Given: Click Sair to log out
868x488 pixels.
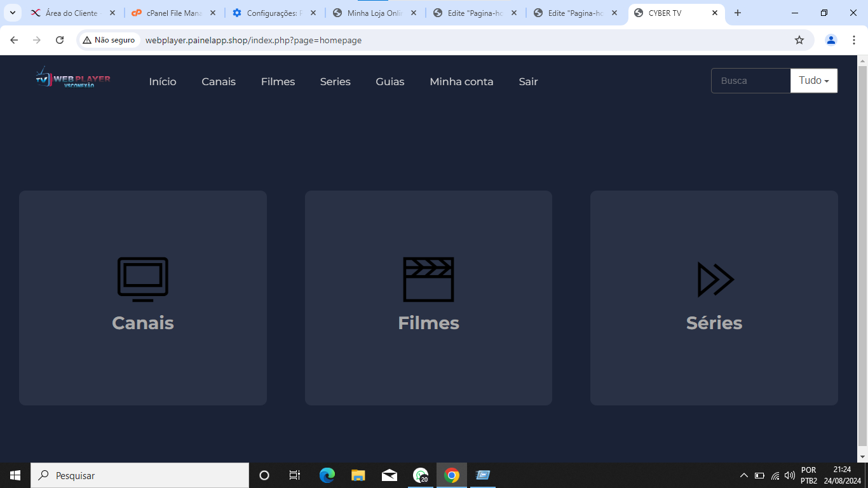Looking at the screenshot, I should click(528, 81).
